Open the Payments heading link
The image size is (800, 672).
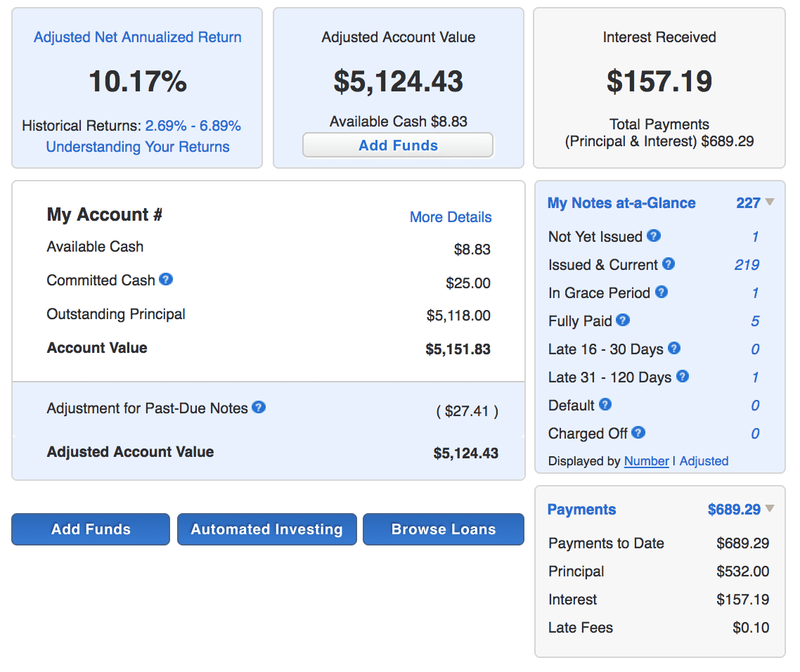point(581,509)
